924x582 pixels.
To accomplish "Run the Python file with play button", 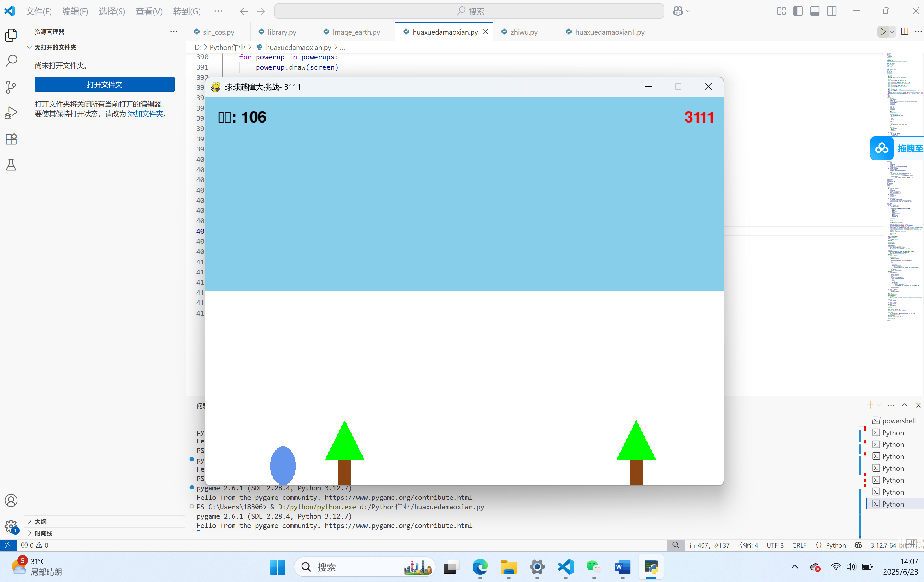I will point(883,32).
